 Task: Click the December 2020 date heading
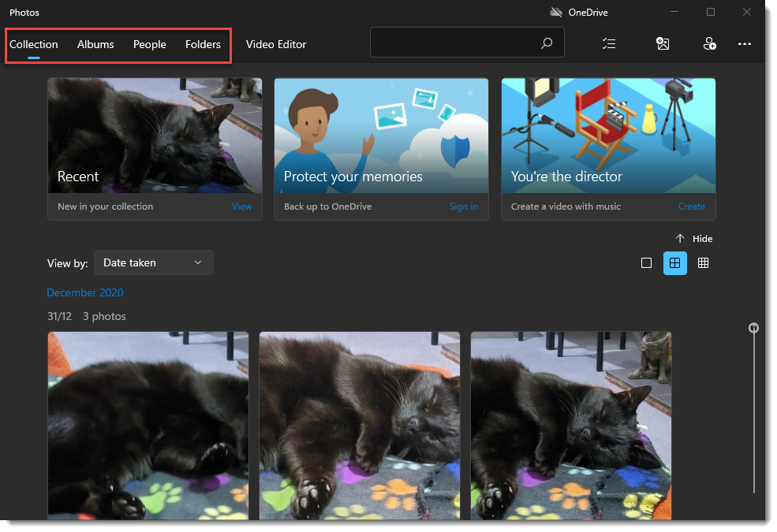pos(85,292)
